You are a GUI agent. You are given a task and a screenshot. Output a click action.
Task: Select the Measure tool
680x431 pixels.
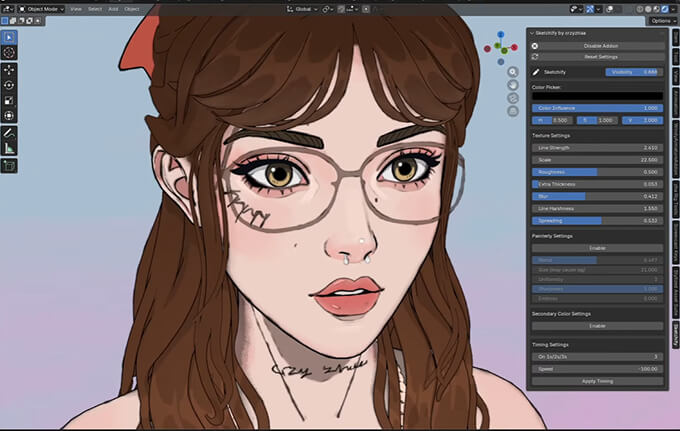[9, 148]
